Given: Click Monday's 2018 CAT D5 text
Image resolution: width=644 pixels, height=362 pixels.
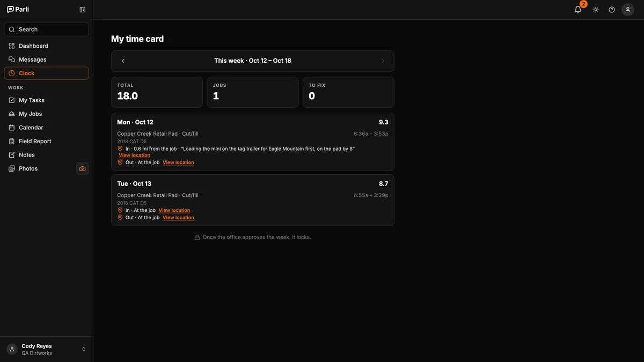Looking at the screenshot, I should click(x=132, y=142).
